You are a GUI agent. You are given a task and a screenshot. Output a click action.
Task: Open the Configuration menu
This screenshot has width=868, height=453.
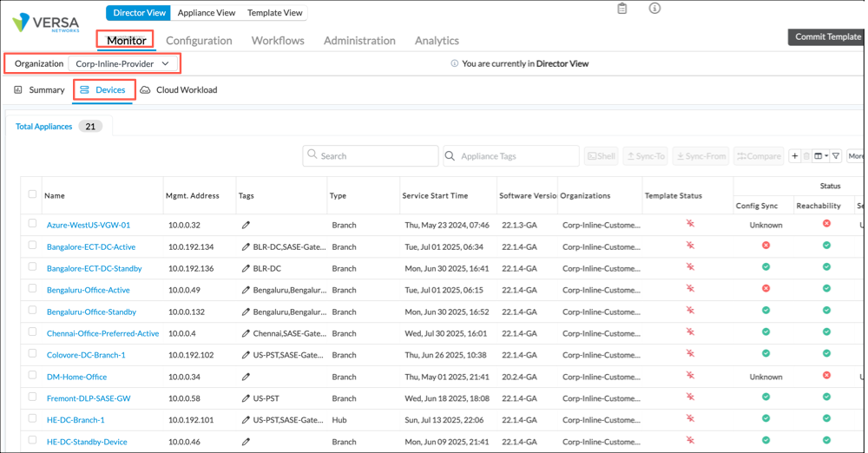[x=199, y=41]
